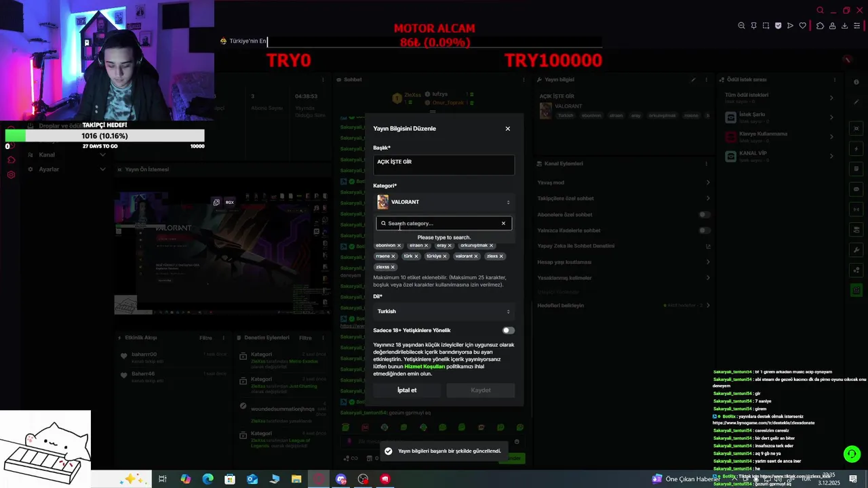Toggle Sadece 18+ Yetişkinlere Yönelik switch
Screen dimensions: 868x488
pyautogui.click(x=508, y=331)
